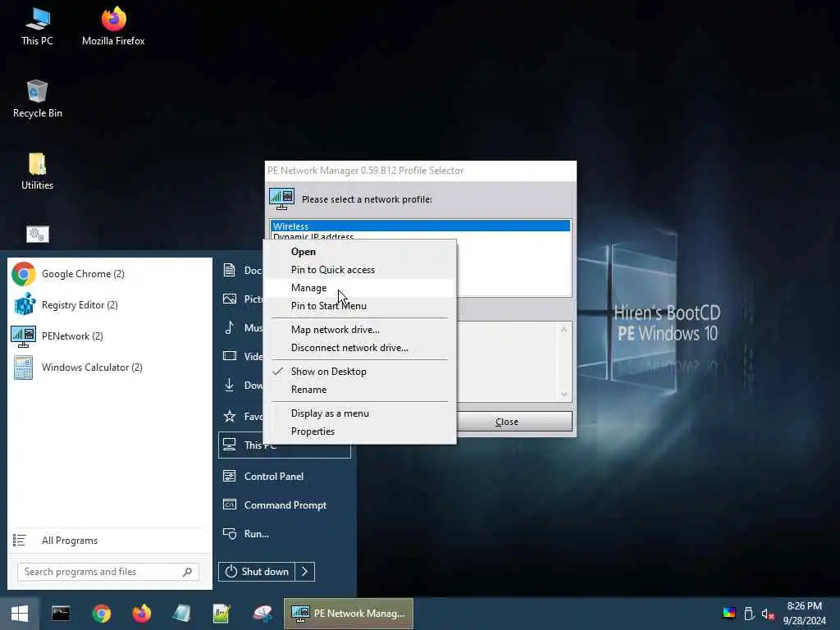Image resolution: width=840 pixels, height=630 pixels.
Task: Open This PC desktop icon
Action: pyautogui.click(x=37, y=26)
